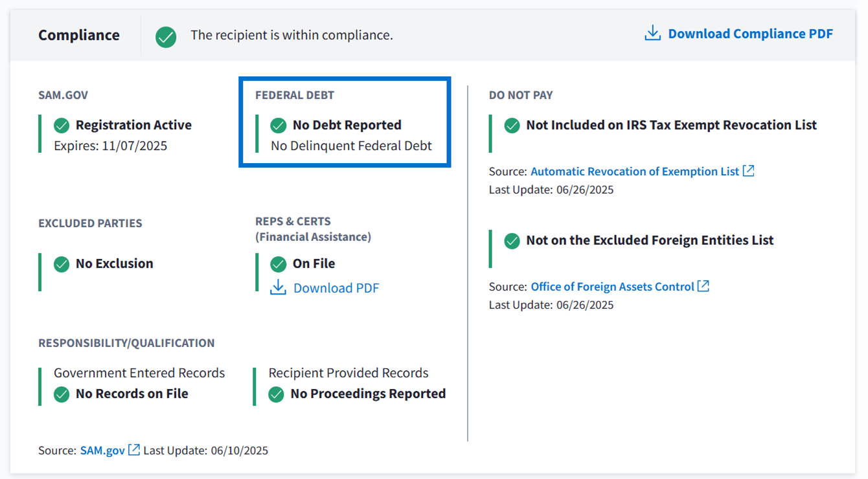The image size is (868, 479).
Task: Click external link icon next to SAM.gov
Action: (x=134, y=450)
